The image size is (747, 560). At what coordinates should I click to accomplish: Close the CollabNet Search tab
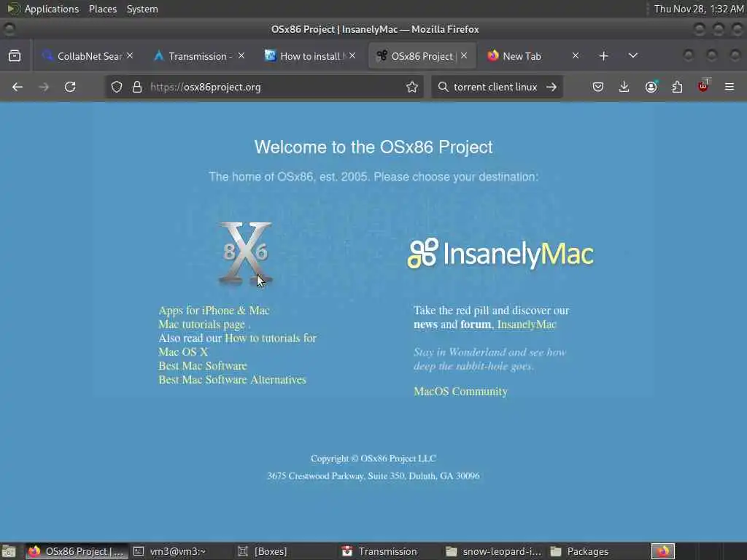[x=130, y=55]
